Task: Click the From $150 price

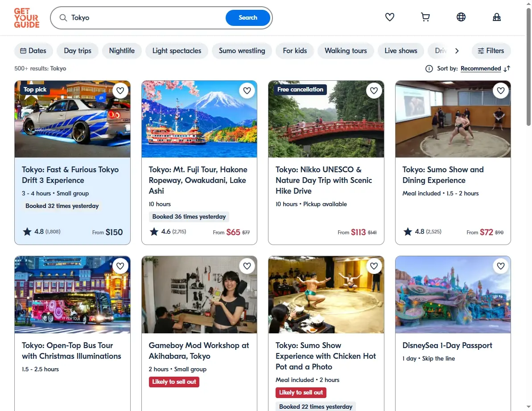Action: 107,232
